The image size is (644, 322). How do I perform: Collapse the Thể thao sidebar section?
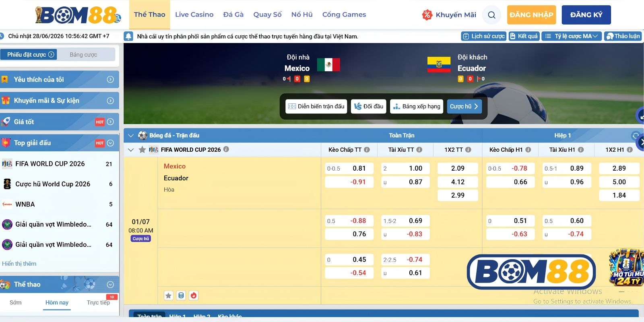coord(110,285)
